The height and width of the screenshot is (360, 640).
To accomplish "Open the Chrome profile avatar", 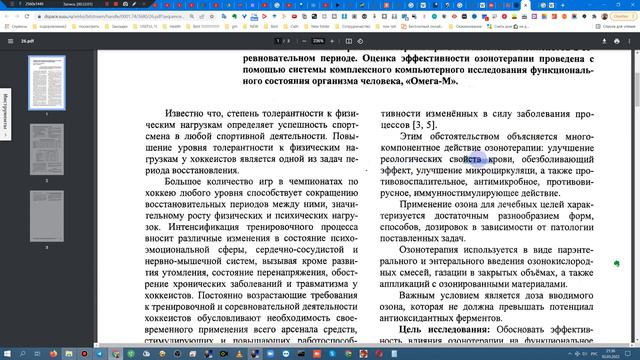I will pyautogui.click(x=604, y=16).
